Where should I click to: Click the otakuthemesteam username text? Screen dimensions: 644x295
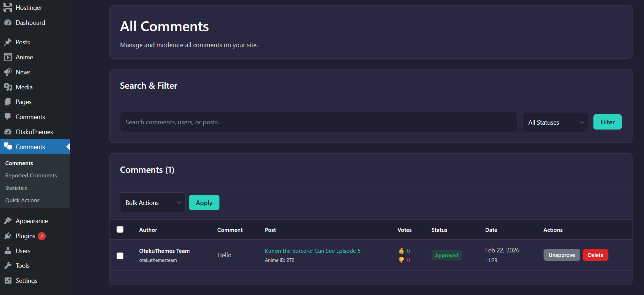(x=158, y=260)
